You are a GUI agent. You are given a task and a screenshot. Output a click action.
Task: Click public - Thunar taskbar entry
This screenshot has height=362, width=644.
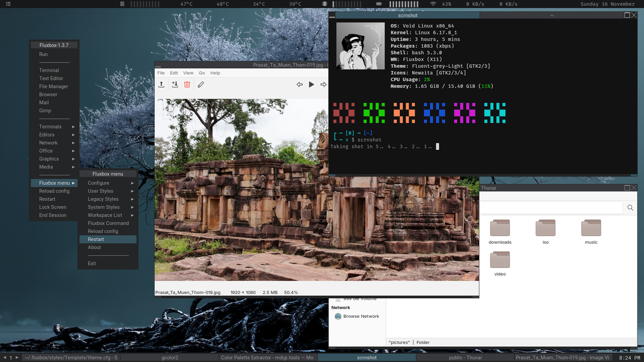465,357
